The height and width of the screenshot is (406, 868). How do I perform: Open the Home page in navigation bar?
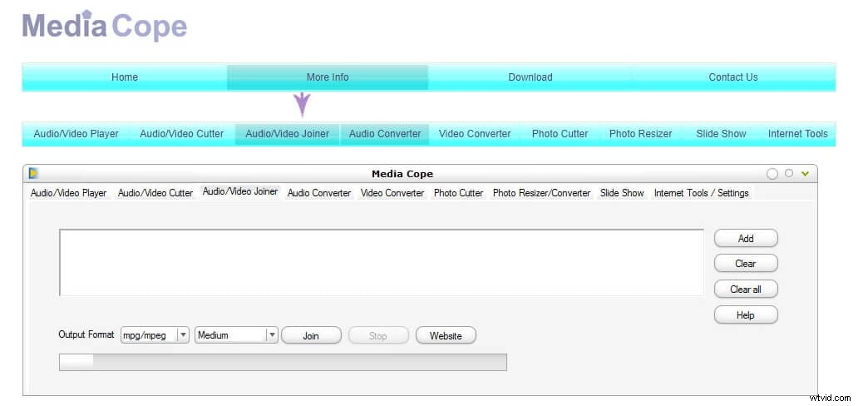tap(125, 77)
